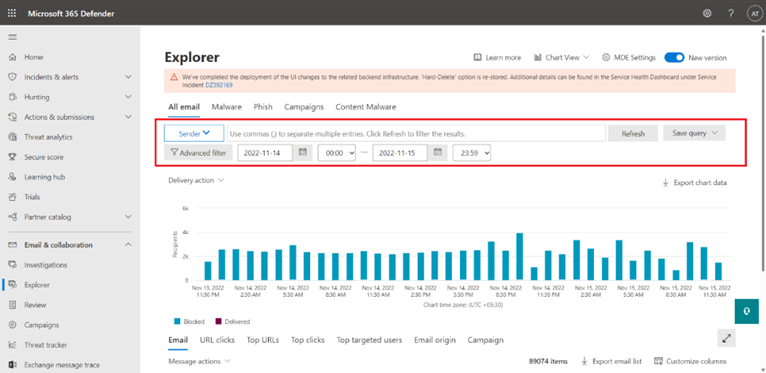Toggle the New version switch

[x=674, y=58]
